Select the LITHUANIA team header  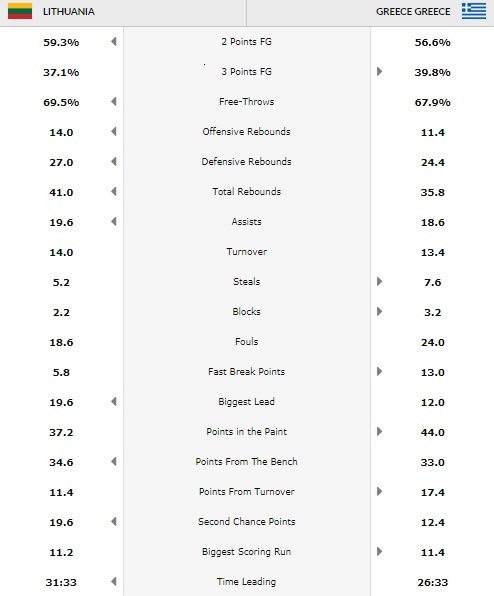tap(69, 12)
